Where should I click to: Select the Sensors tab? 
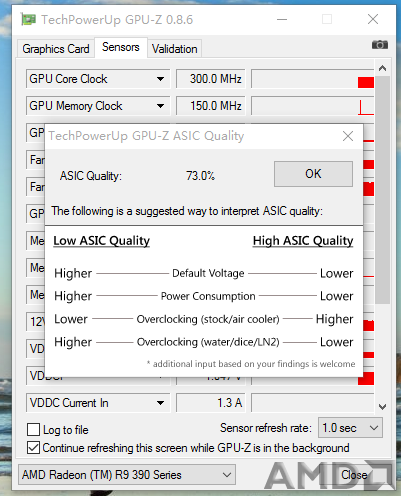(121, 47)
